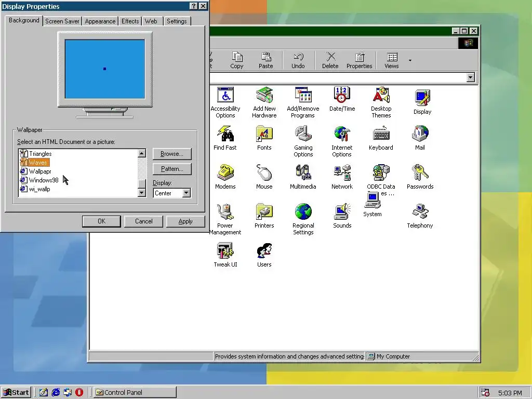The width and height of the screenshot is (532, 399).
Task: Open the Control Panel address bar dropdown
Action: pyautogui.click(x=470, y=77)
